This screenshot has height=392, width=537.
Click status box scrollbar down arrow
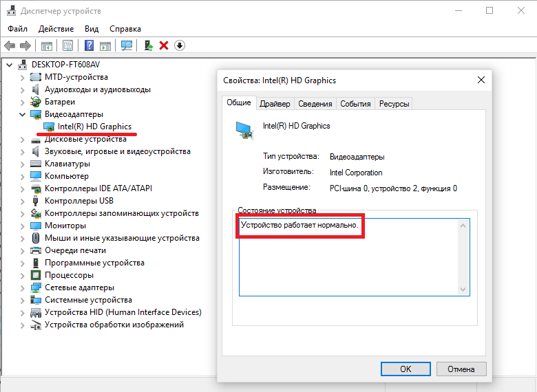coord(463,290)
